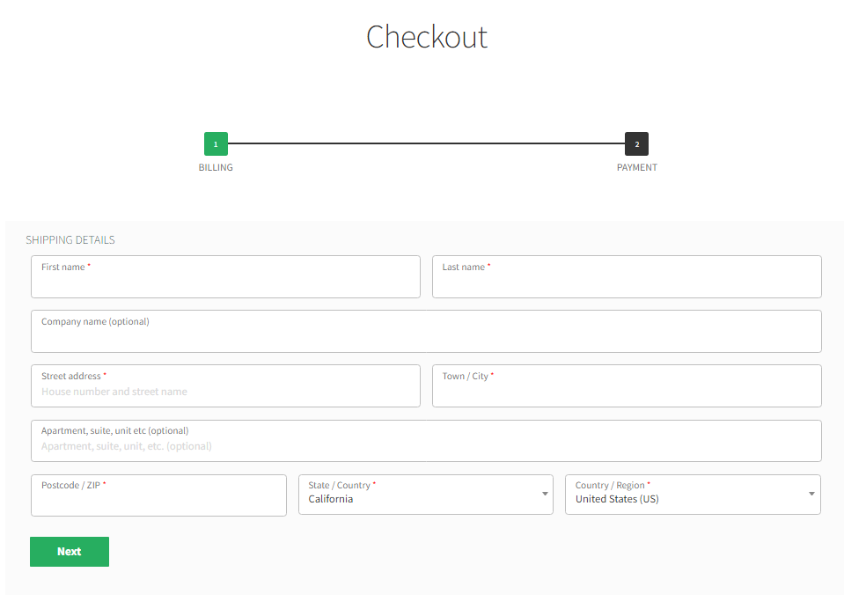Select the BILLING step label
844x616 pixels.
[x=216, y=167]
